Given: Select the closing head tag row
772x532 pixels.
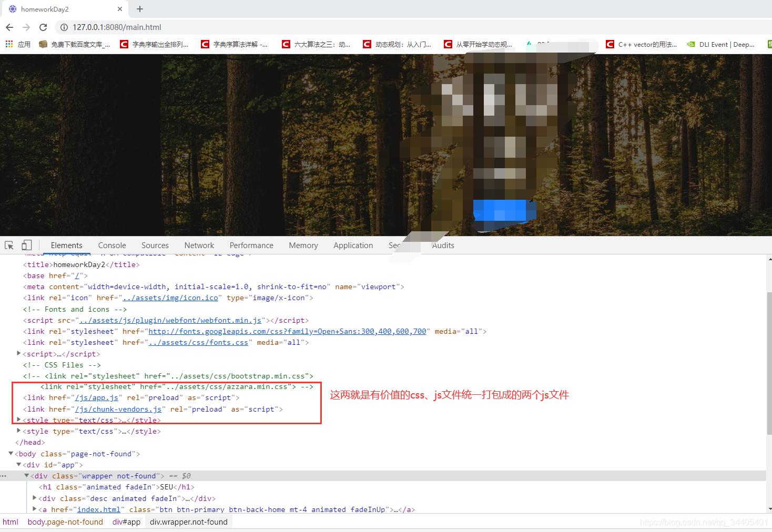Looking at the screenshot, I should point(30,443).
